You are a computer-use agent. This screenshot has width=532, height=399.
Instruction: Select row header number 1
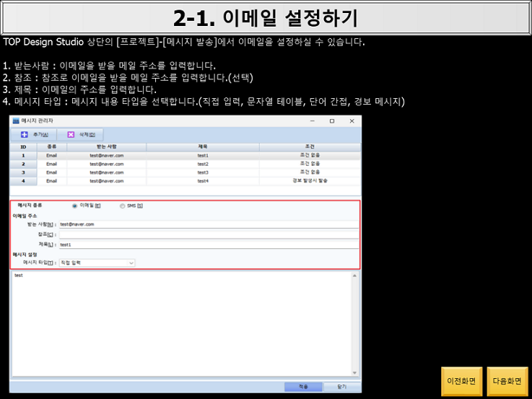(23, 156)
